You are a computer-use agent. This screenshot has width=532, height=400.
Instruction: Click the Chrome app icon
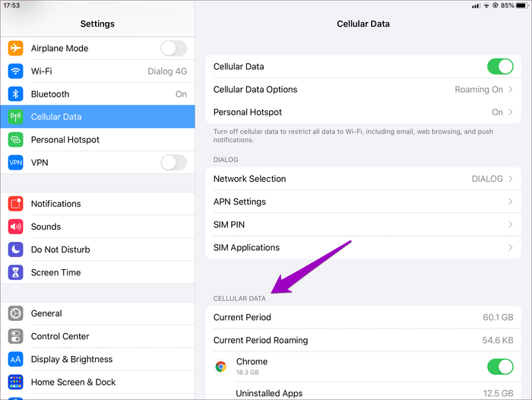pos(221,367)
